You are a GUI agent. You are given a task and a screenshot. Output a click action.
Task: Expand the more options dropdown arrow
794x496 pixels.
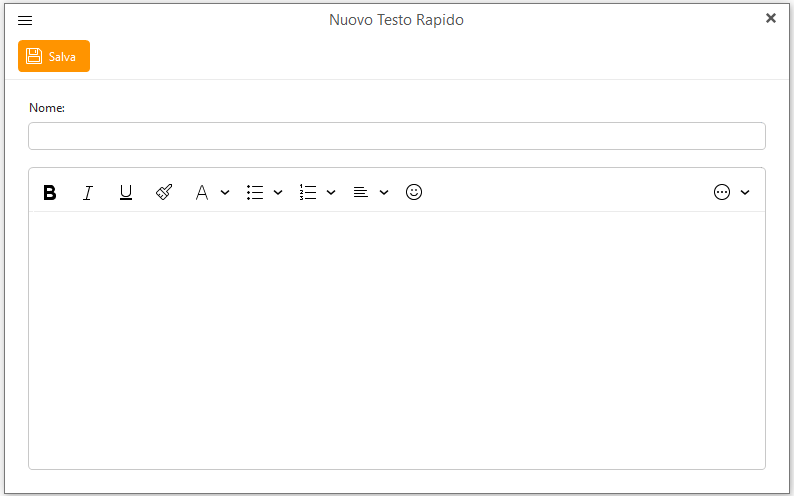(745, 193)
